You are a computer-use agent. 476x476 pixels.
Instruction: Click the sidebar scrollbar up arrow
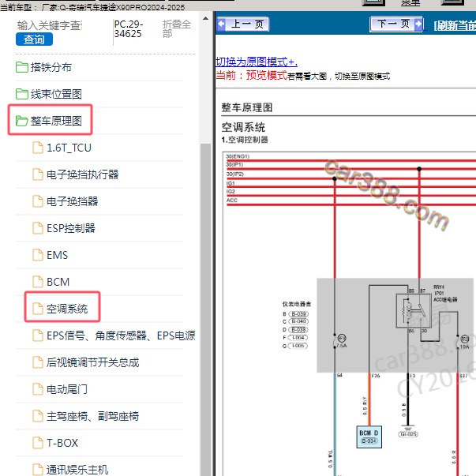coord(205,18)
